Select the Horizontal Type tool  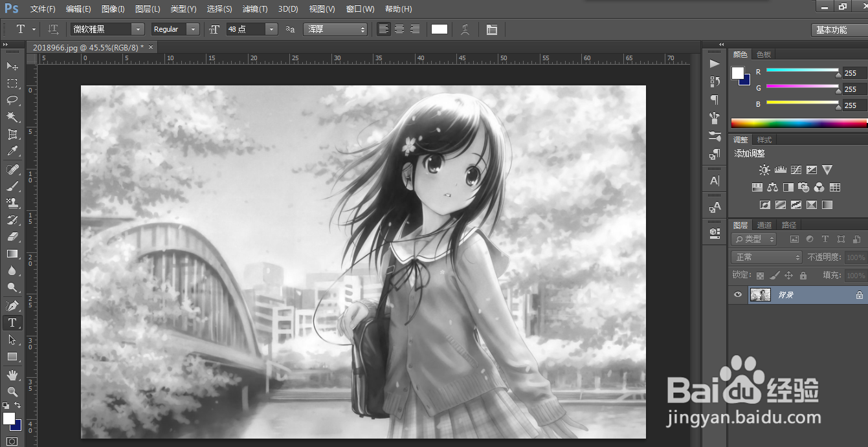pos(12,322)
